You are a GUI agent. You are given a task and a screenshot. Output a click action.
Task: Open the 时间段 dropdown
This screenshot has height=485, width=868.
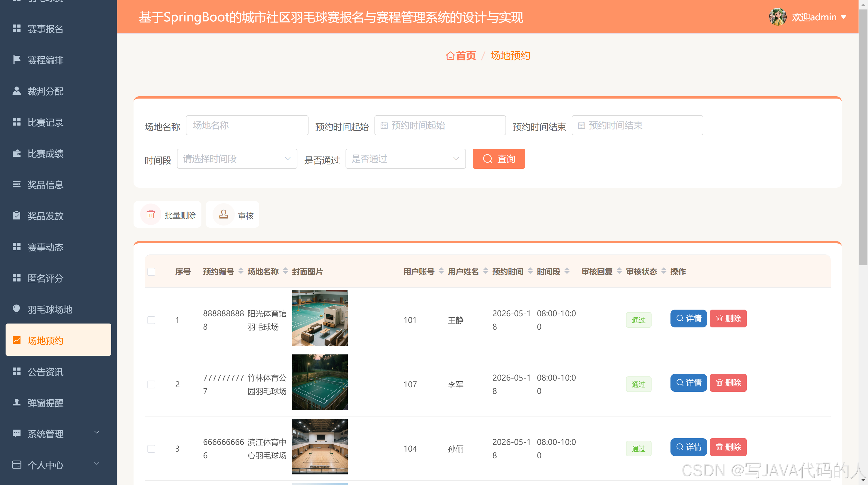click(x=237, y=158)
